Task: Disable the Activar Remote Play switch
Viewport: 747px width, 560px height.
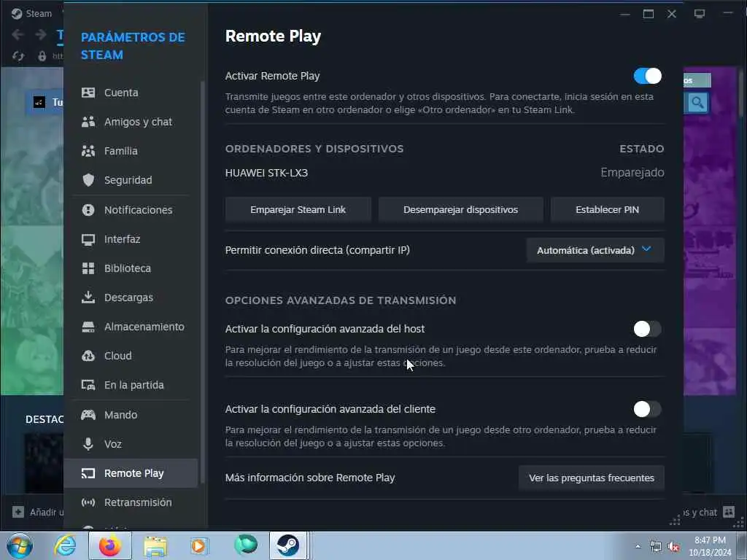Action: 647,76
